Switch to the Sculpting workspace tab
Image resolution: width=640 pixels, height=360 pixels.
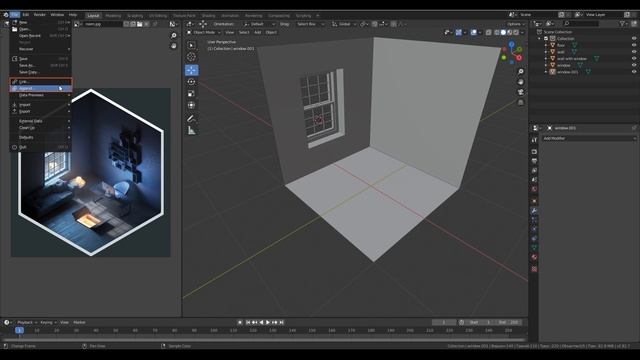click(x=135, y=16)
